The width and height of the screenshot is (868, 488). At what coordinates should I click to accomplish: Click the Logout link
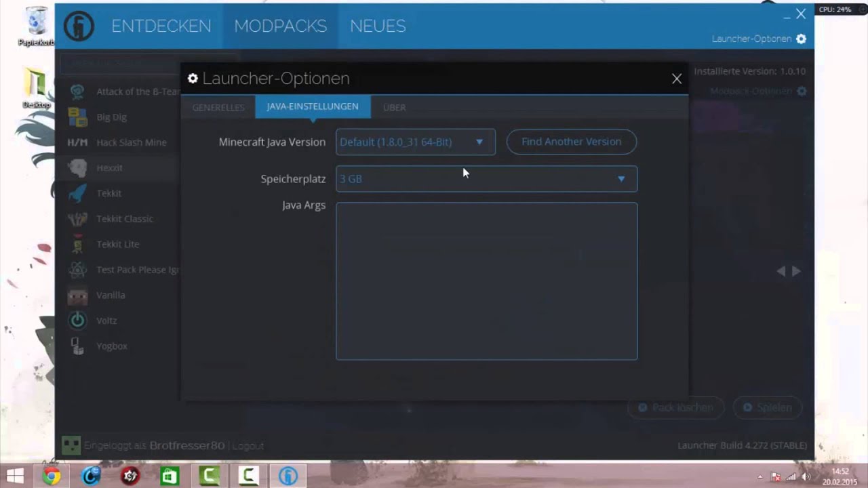click(x=248, y=446)
